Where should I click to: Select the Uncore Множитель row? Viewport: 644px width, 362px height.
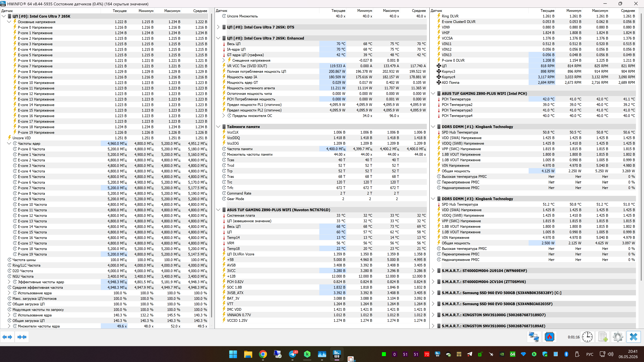coord(321,16)
